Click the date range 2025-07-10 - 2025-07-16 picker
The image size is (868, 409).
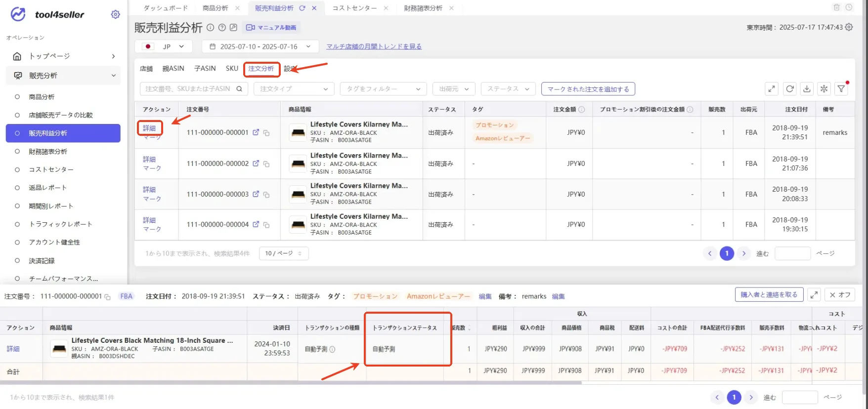coord(260,46)
